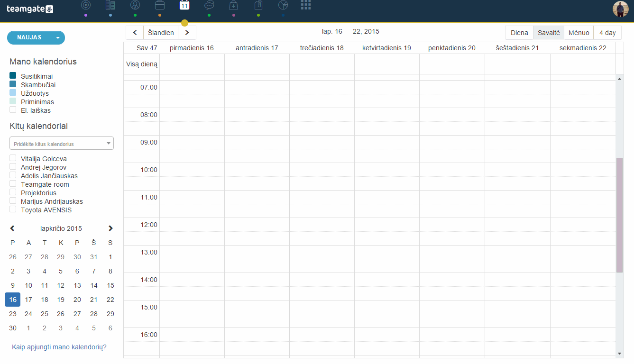This screenshot has width=634, height=364.
Task: Toggle the Priminimas color swatch
Action: [13, 101]
